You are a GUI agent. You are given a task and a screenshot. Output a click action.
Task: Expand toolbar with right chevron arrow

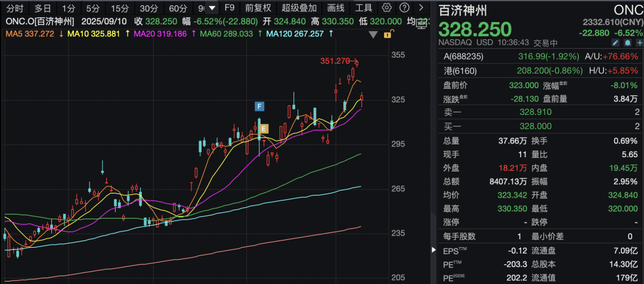(422, 8)
